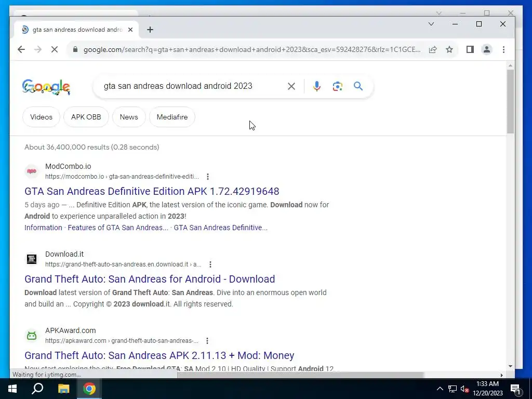Viewport: 532px width, 399px height.
Task: Open the San Andreas APK 2.11.13 Mod Money link
Action: tap(159, 355)
